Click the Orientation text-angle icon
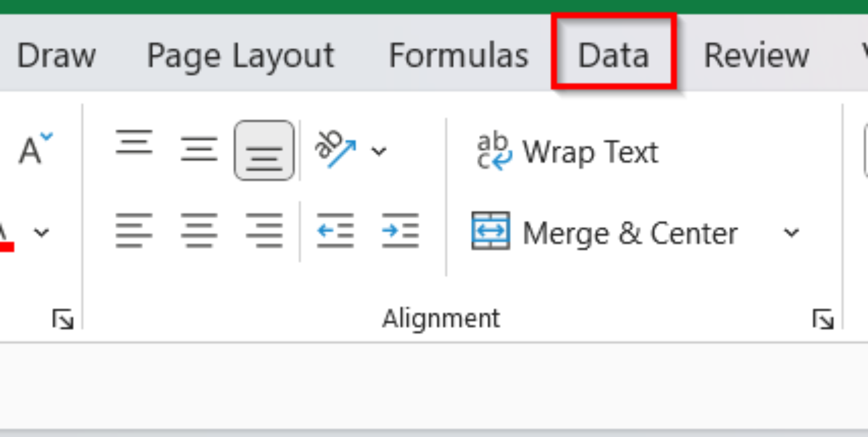This screenshot has width=868, height=437. point(335,149)
